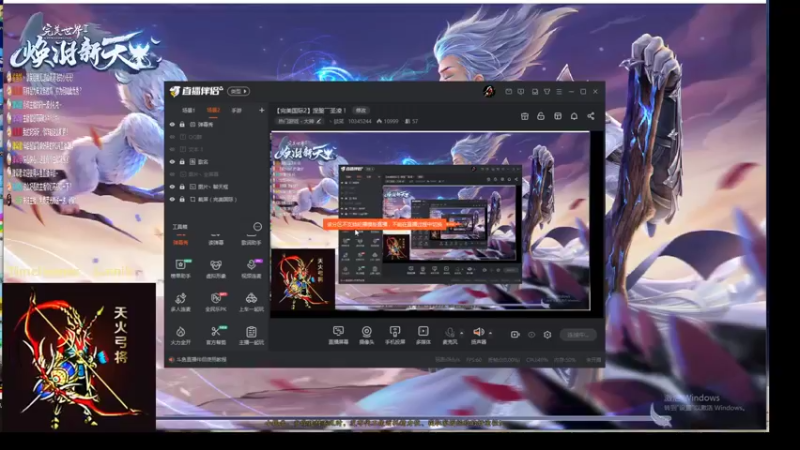Viewport: 800px width, 450px height.
Task: Open the bell notifications icon
Action: click(574, 116)
